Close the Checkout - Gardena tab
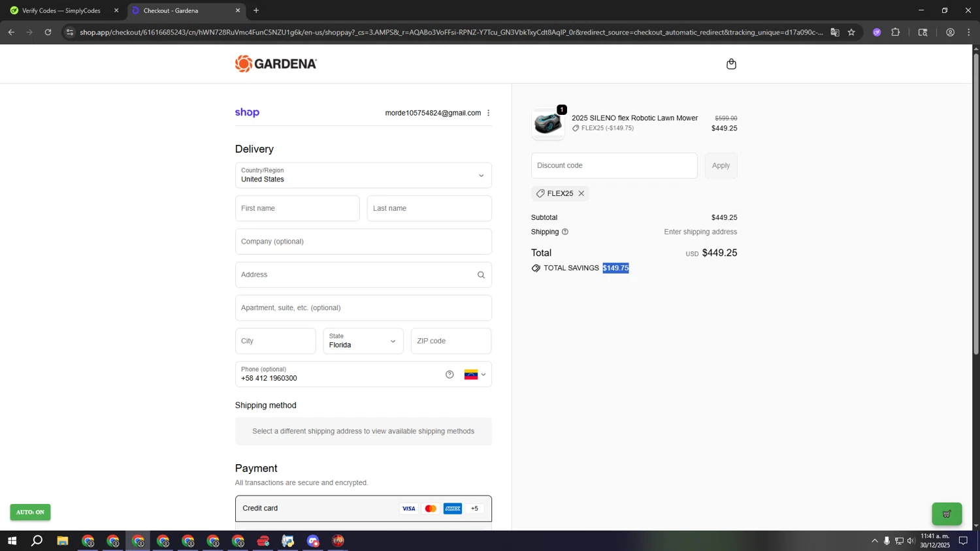 coord(238,10)
